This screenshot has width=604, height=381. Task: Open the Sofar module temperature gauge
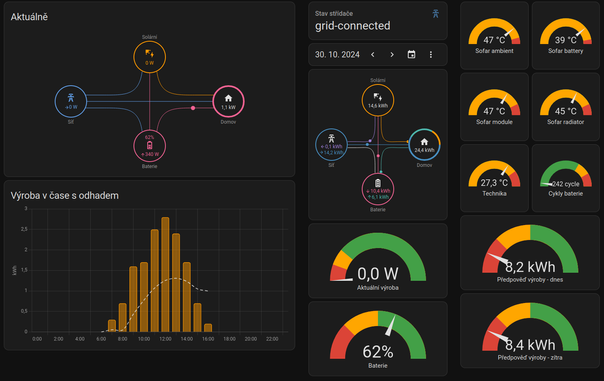coord(494,107)
